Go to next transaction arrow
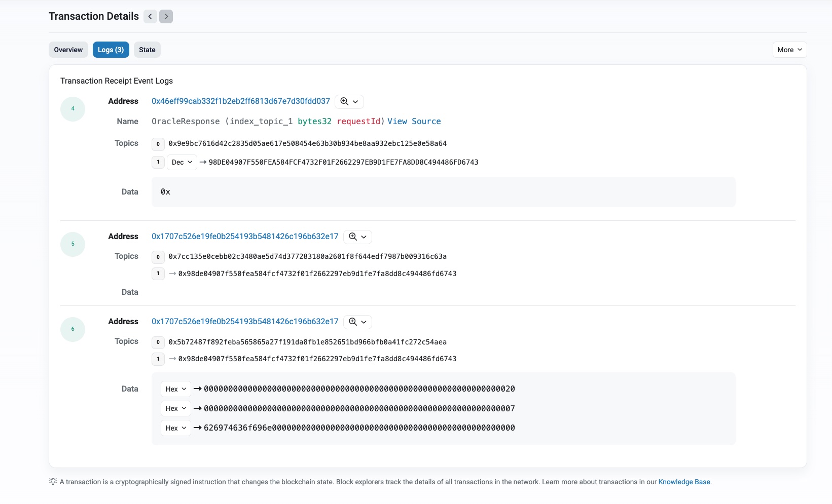 tap(166, 17)
